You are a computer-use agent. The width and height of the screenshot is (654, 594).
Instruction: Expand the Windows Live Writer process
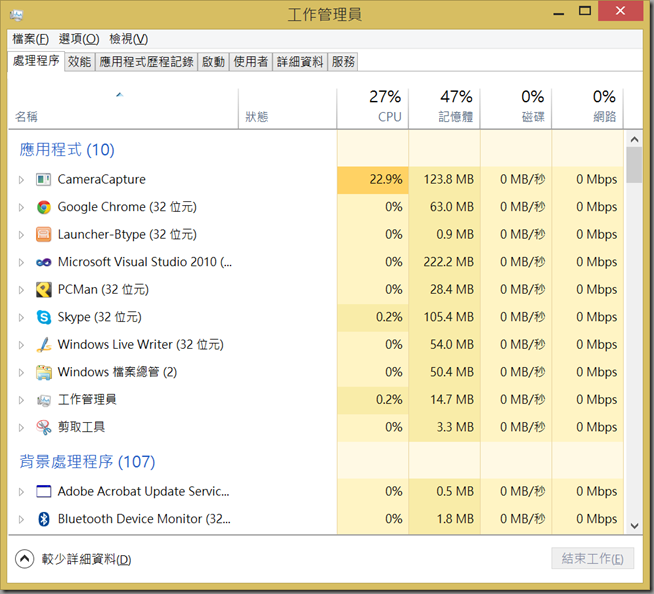tap(21, 345)
